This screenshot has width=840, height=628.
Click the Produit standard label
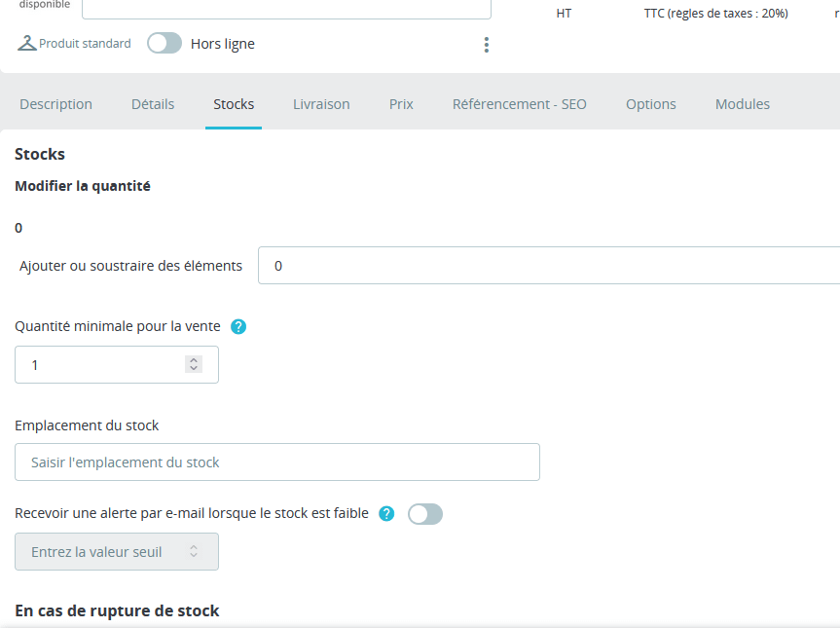tap(85, 44)
